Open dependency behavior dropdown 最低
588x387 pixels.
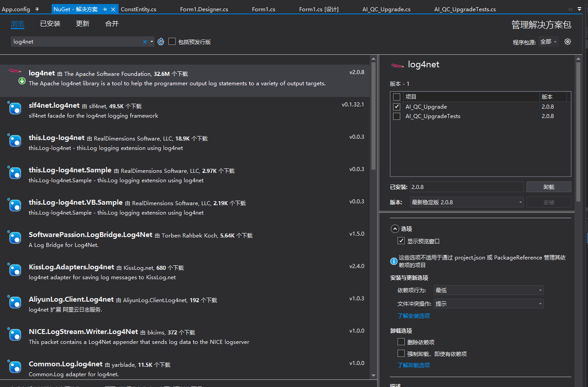488,290
